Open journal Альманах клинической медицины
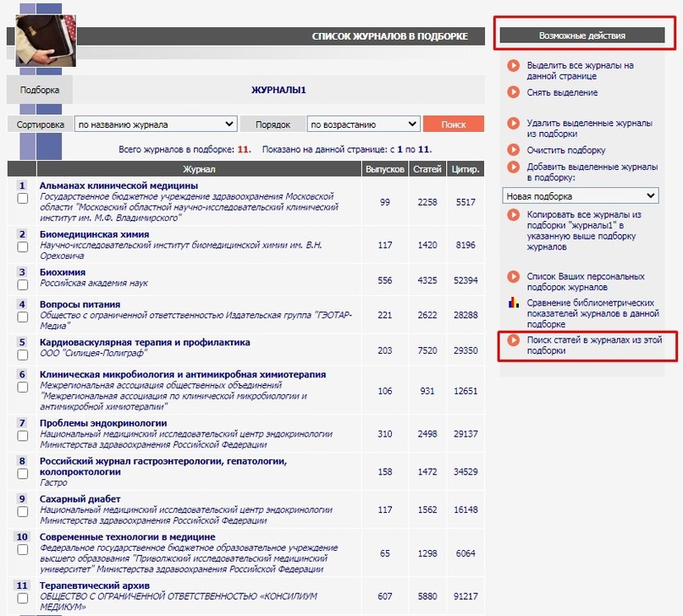 pyautogui.click(x=118, y=185)
